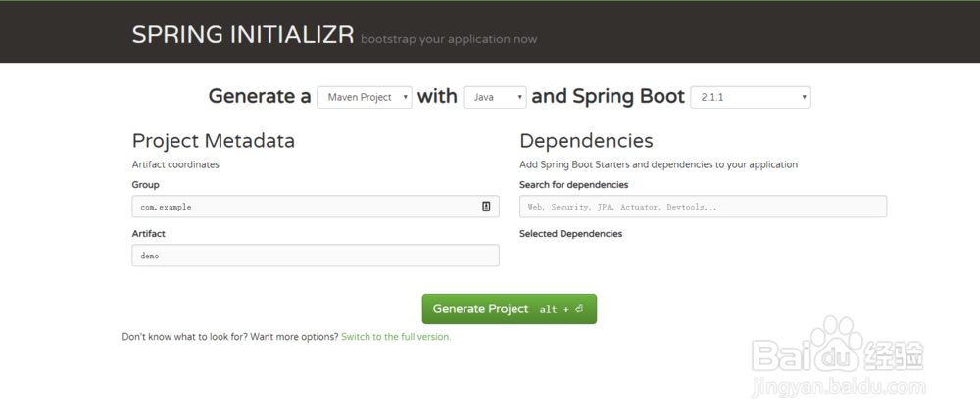This screenshot has width=980, height=420.
Task: Click the Group label
Action: [x=146, y=185]
